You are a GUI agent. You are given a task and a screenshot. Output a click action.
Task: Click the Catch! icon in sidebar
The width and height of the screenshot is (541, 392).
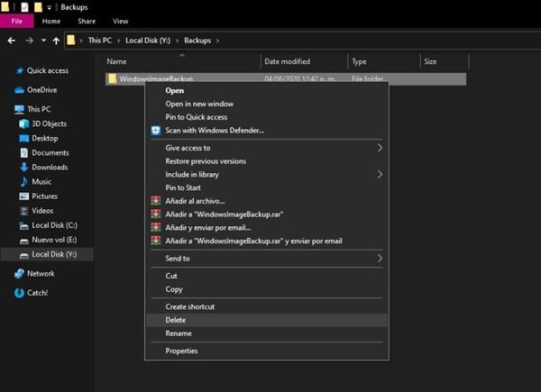20,293
